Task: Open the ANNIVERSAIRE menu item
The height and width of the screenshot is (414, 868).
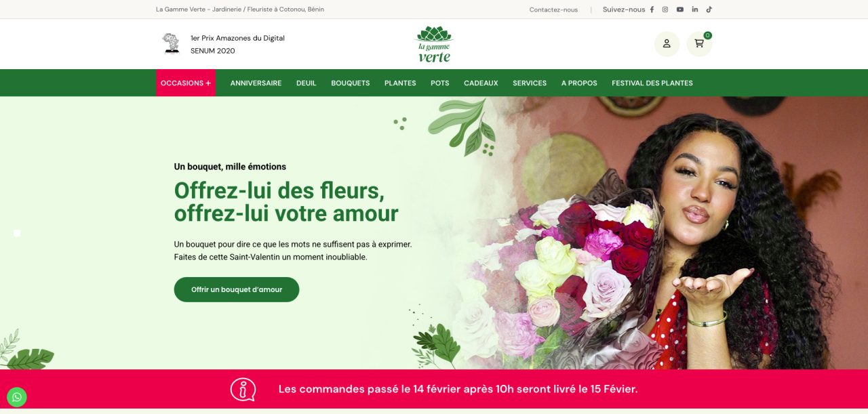Action: pyautogui.click(x=256, y=83)
